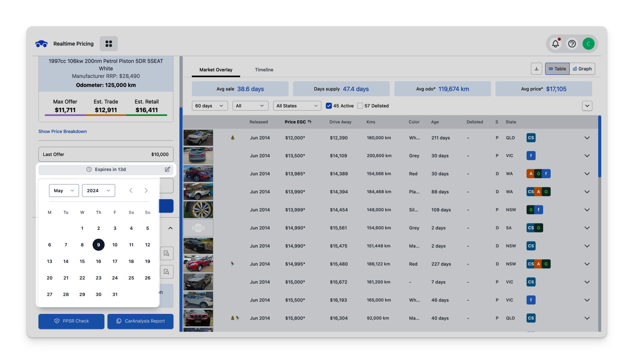Viewport: 634px width, 364px height.
Task: Click the help question mark icon
Action: tap(572, 44)
